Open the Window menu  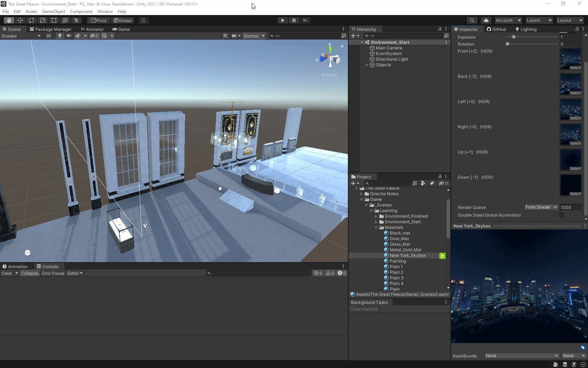coord(105,11)
